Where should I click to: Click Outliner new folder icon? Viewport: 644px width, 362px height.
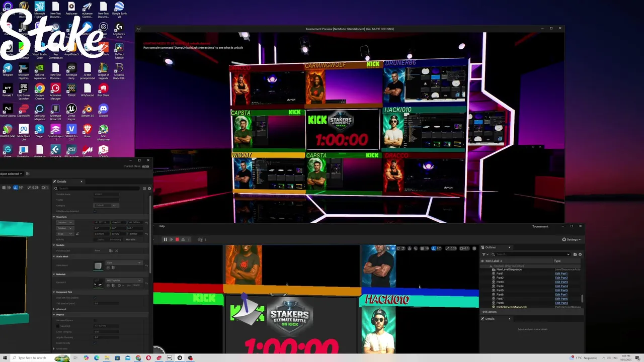pos(575,254)
